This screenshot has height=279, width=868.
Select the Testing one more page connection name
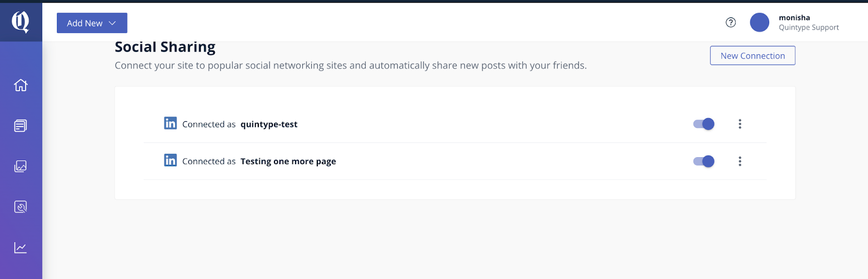[288, 161]
